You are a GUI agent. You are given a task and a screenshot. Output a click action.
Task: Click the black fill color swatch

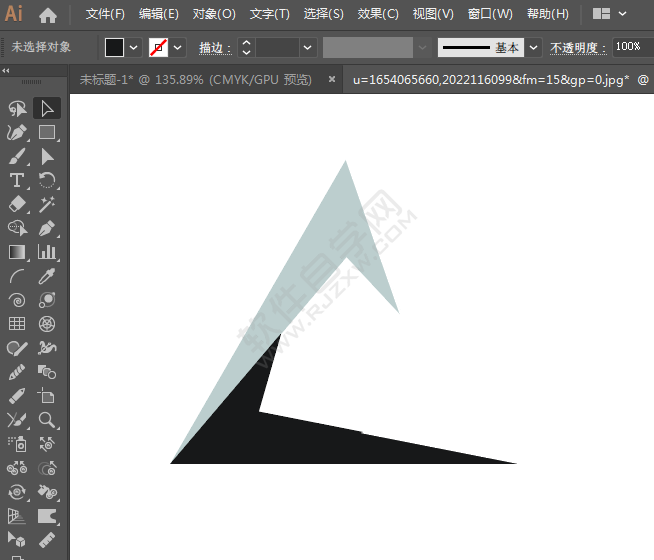coord(115,47)
